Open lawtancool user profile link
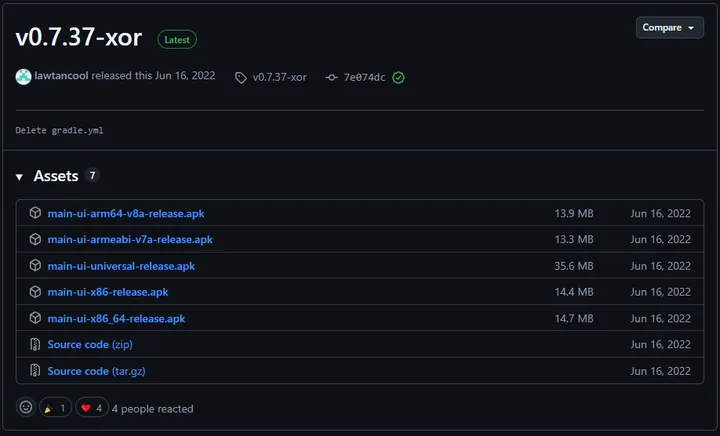This screenshot has height=436, width=720. point(61,76)
